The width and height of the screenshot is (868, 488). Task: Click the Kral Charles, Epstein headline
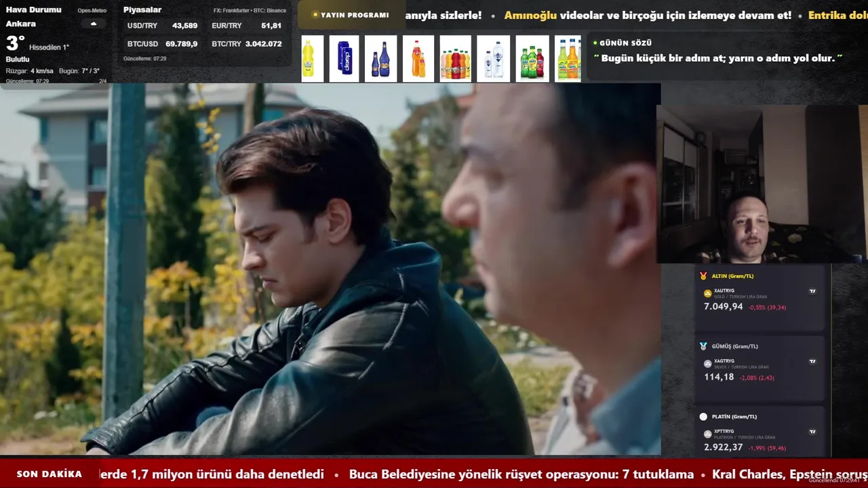[x=790, y=474]
